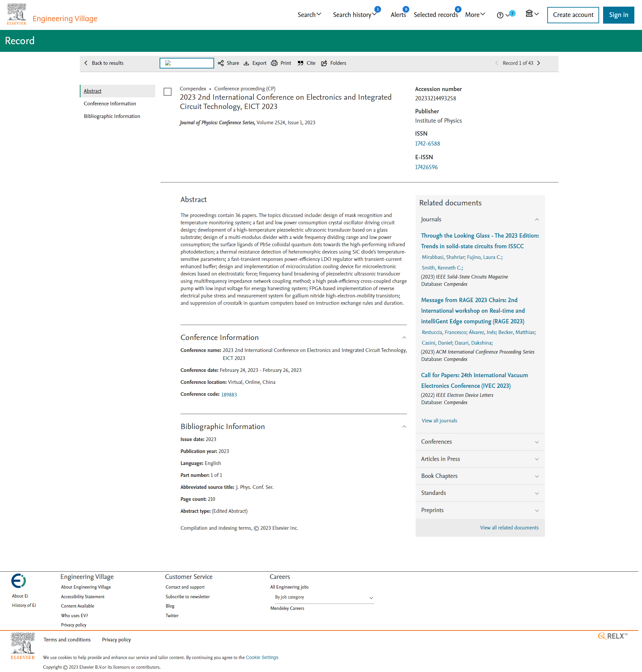
Task: Click the empty image box in toolbar
Action: (x=187, y=63)
